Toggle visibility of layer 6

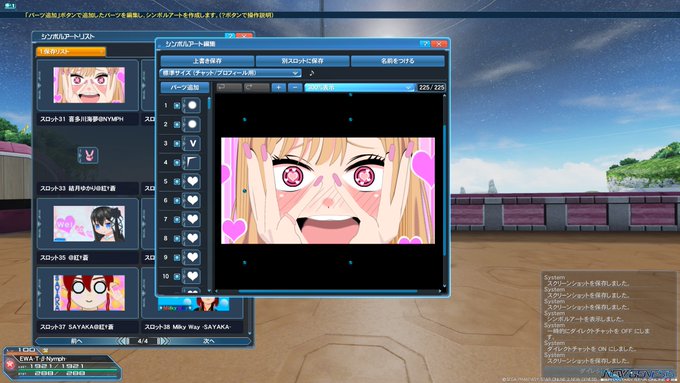(177, 200)
